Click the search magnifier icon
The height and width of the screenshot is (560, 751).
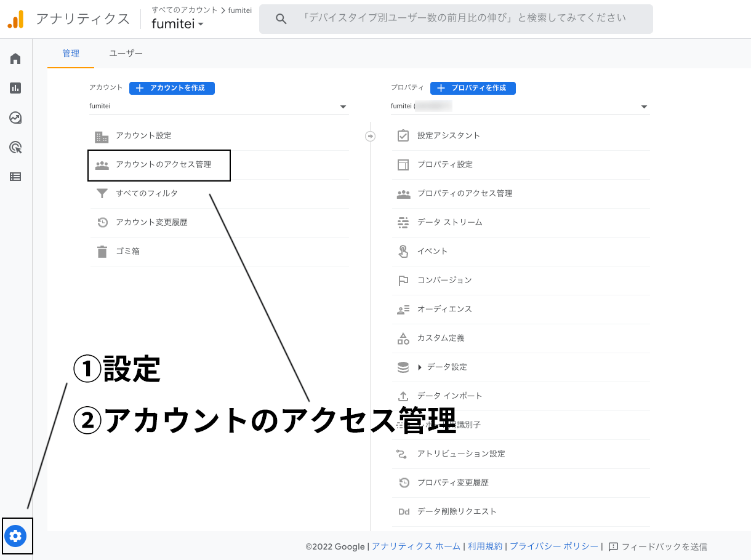click(x=281, y=19)
